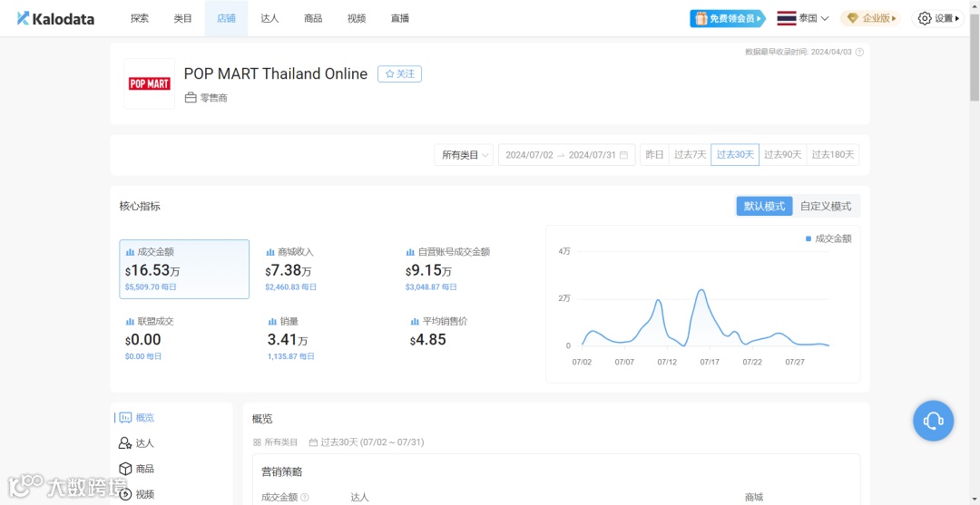Open the 商品 sidebar section
This screenshot has width=980, height=505.
pyautogui.click(x=136, y=469)
